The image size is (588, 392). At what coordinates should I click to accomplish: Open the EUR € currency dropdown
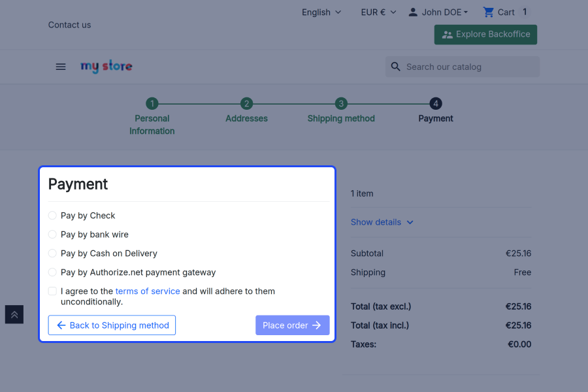[x=378, y=12]
